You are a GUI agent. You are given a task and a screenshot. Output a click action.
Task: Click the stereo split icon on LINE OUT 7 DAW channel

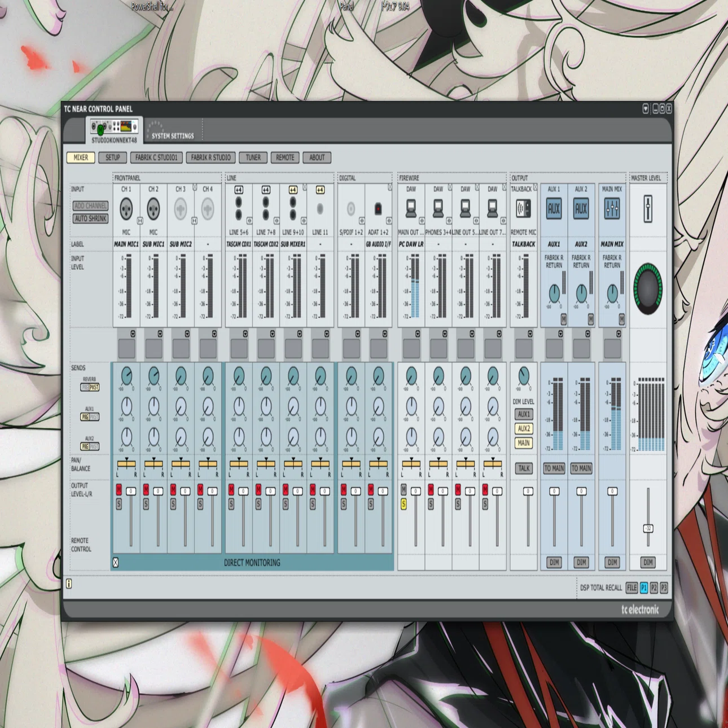tap(503, 221)
